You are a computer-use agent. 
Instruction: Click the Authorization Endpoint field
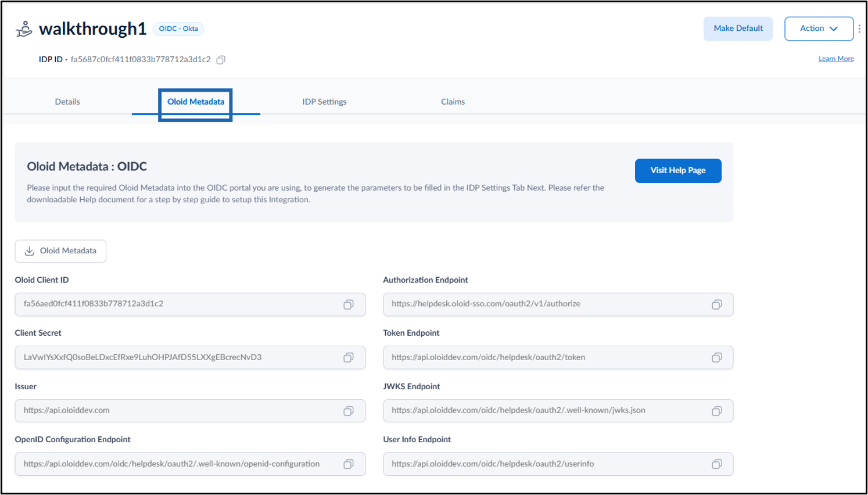click(x=558, y=304)
